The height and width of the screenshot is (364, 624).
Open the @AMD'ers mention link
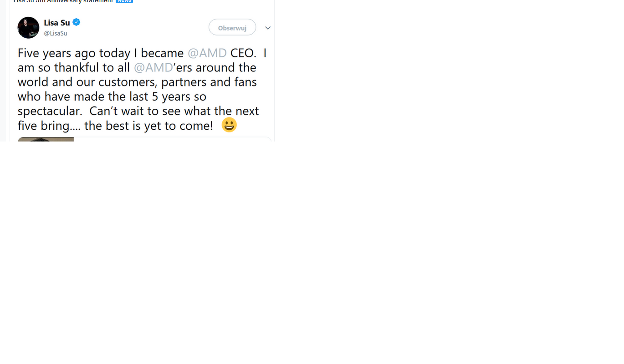[153, 67]
